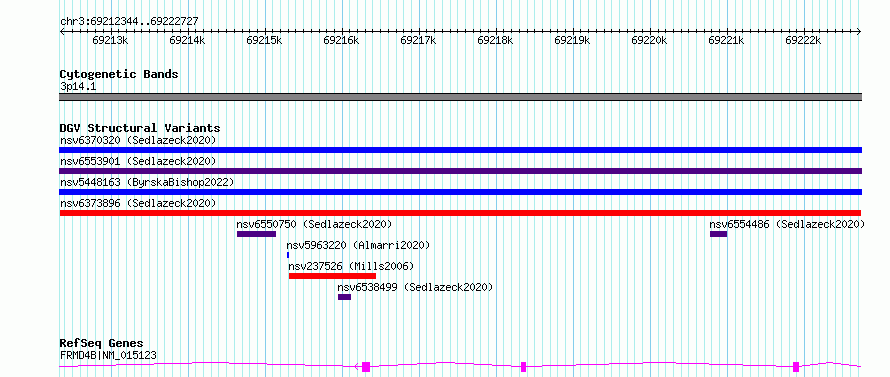Viewport: 890px width, 377px height.
Task: Click the ruler's right end arrow
Action: 859,32
